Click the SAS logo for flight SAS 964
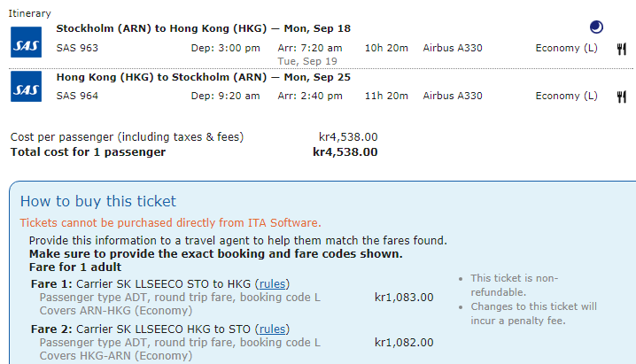The height and width of the screenshot is (364, 636). coord(26,87)
